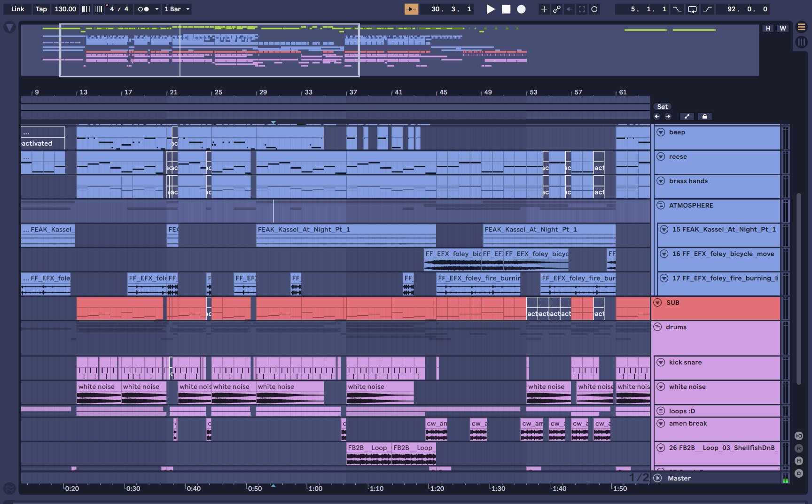Click the tempo field showing 130.00
Image resolution: width=812 pixels, height=504 pixels.
tap(64, 8)
